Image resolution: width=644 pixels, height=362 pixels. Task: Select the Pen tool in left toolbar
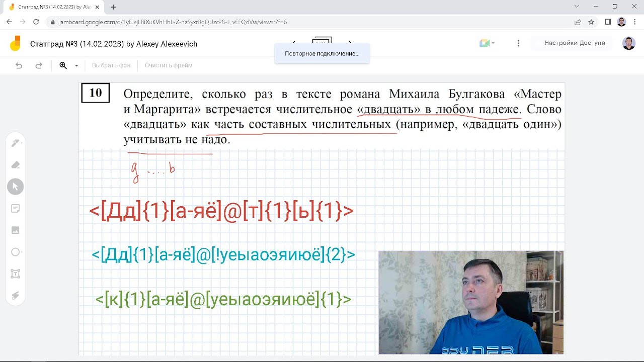[x=16, y=143]
